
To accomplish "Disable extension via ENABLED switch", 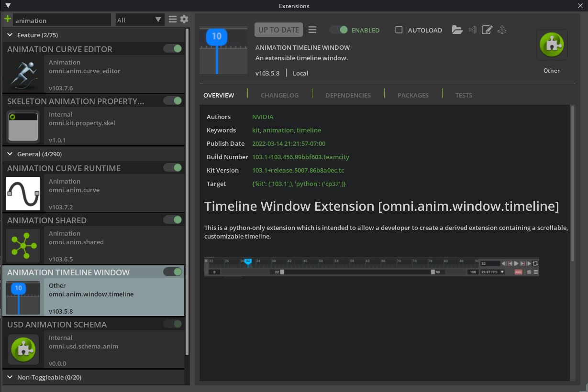I will (x=339, y=30).
